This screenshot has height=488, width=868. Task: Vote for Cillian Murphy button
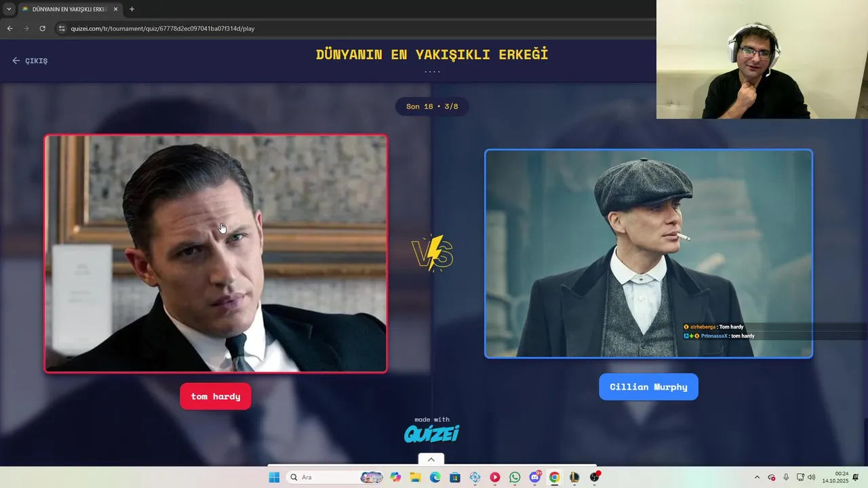pos(648,387)
